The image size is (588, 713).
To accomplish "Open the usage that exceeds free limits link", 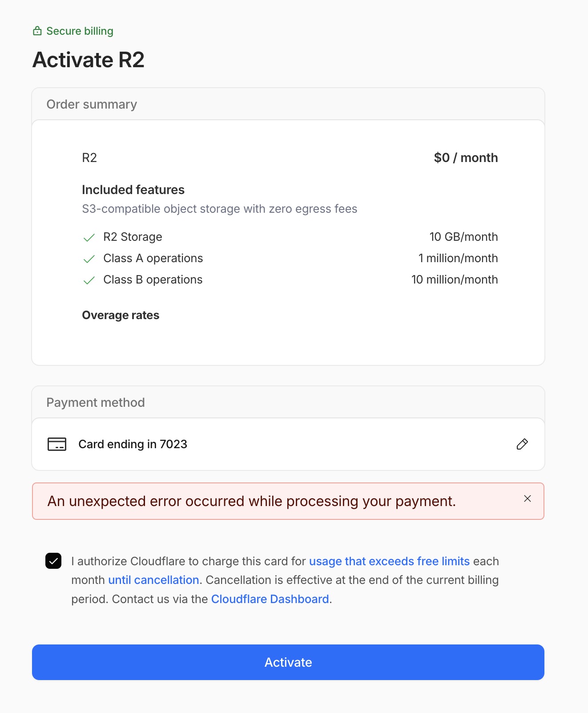I will [x=389, y=561].
